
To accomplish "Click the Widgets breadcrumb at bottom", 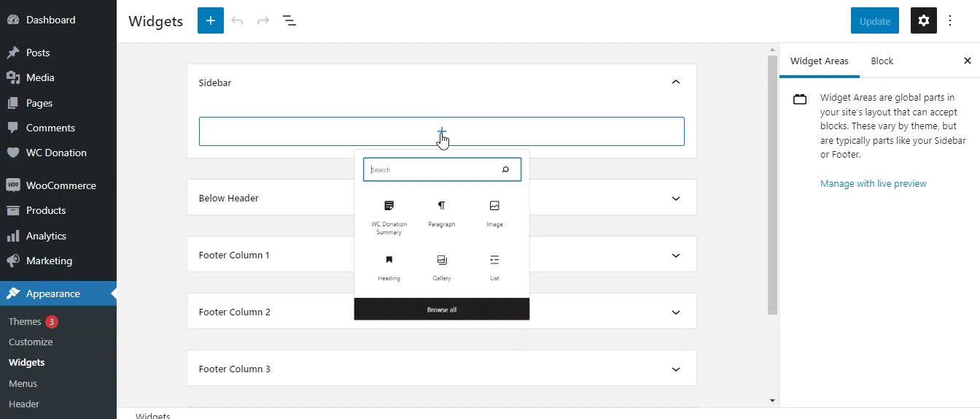I will pos(153,415).
